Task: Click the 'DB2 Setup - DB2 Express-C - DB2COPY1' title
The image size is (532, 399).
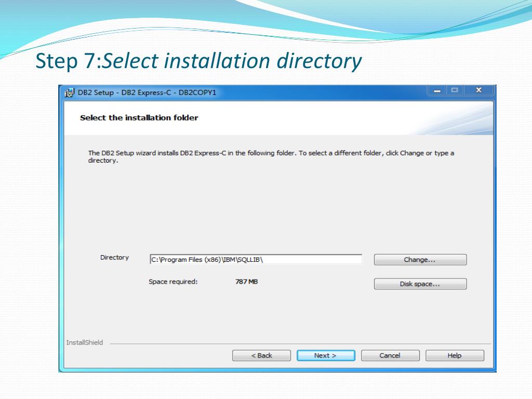Action: click(x=147, y=92)
